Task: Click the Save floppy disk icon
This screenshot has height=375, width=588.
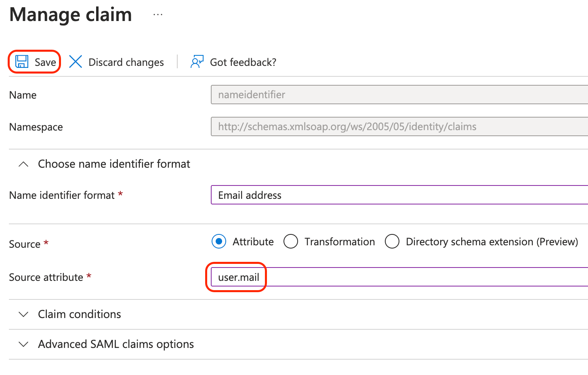Action: (x=22, y=62)
